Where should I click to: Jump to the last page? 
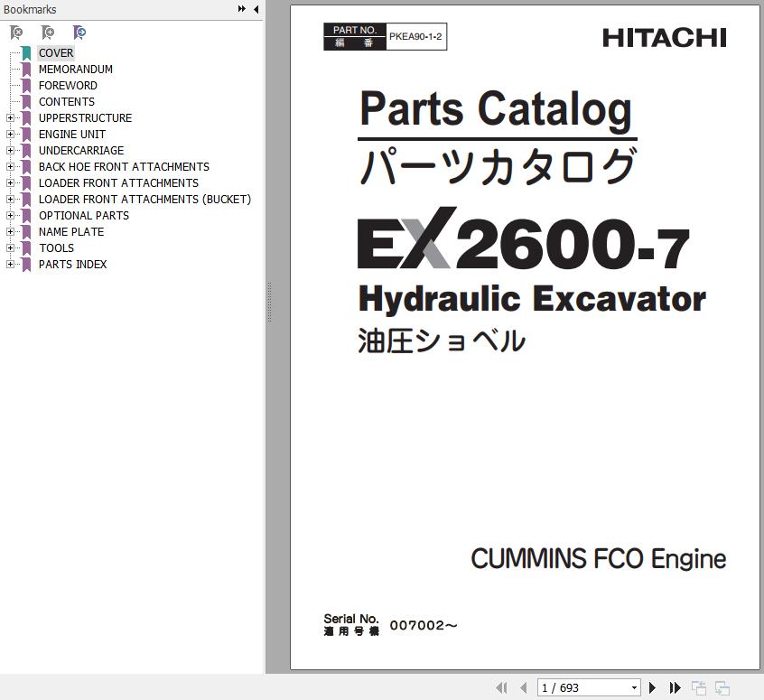[675, 688]
